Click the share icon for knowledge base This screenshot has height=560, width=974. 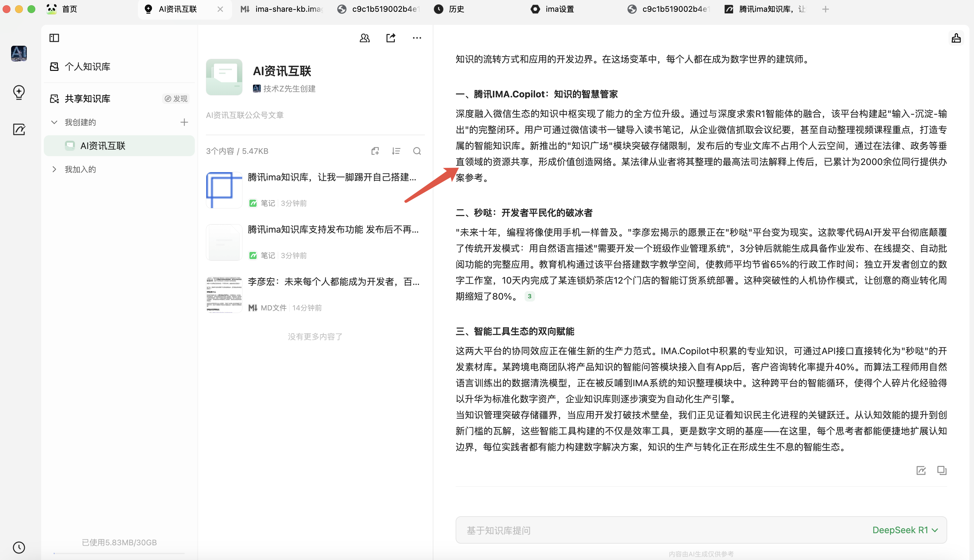[x=391, y=38]
